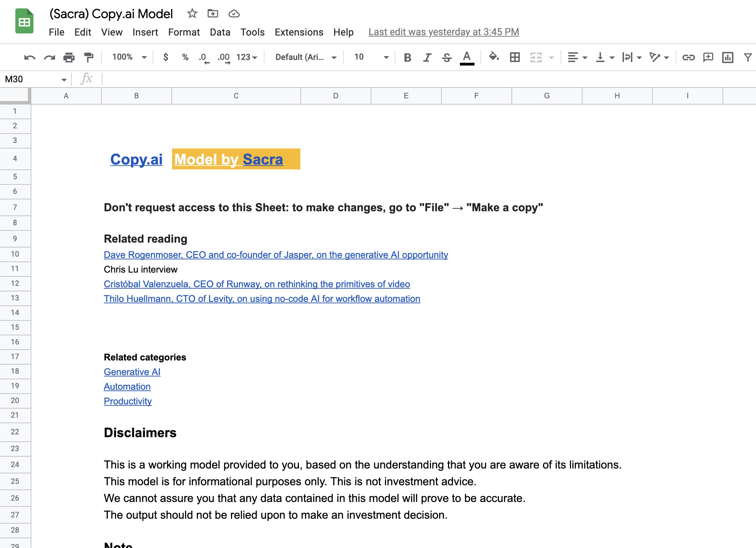Viewport: 756px width, 548px height.
Task: Open the Automation category link
Action: coord(127,387)
